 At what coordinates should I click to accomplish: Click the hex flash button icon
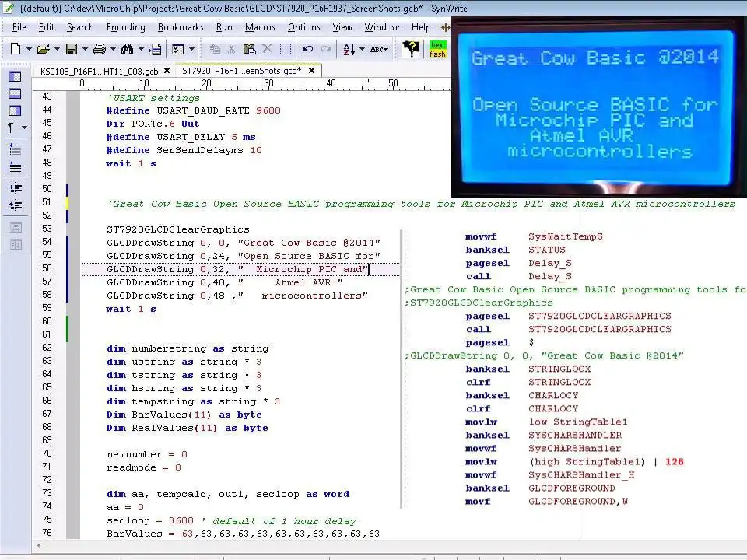(437, 49)
